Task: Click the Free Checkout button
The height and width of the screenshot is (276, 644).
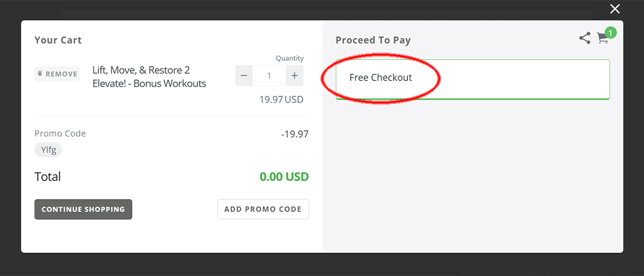Action: (x=473, y=79)
